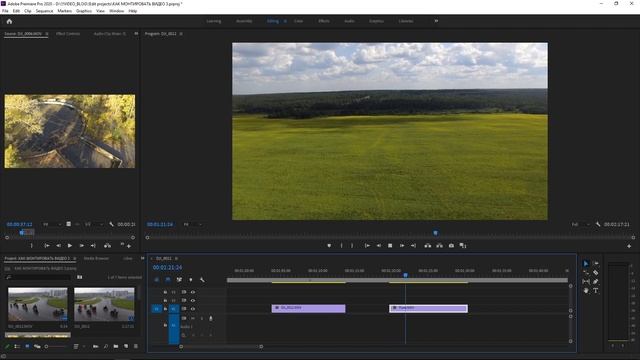
Task: Stop playback in Program monitor
Action: click(390, 246)
